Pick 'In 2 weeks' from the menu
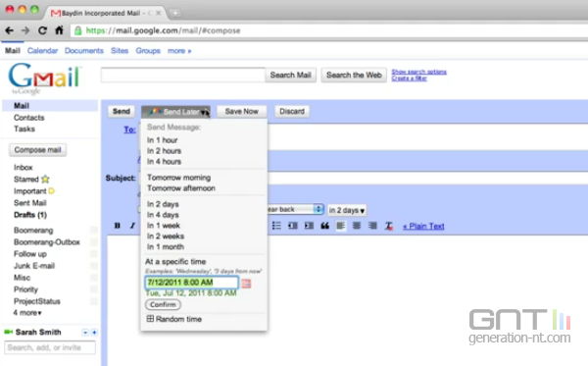This screenshot has width=588, height=366. coord(166,236)
